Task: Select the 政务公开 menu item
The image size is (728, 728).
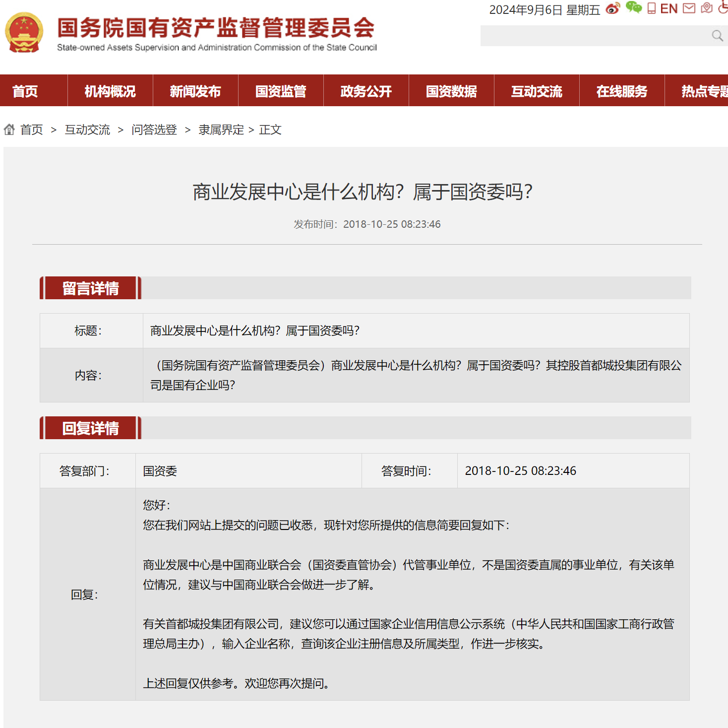Action: (365, 91)
